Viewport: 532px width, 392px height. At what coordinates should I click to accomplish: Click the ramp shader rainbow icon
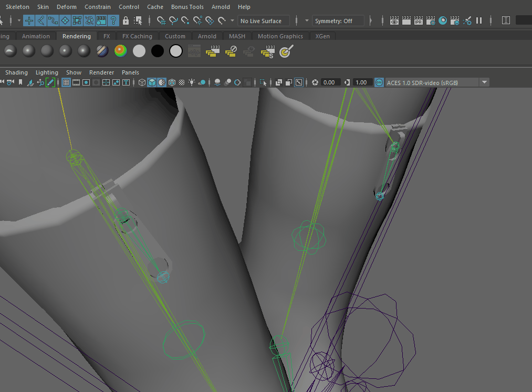[x=121, y=51]
